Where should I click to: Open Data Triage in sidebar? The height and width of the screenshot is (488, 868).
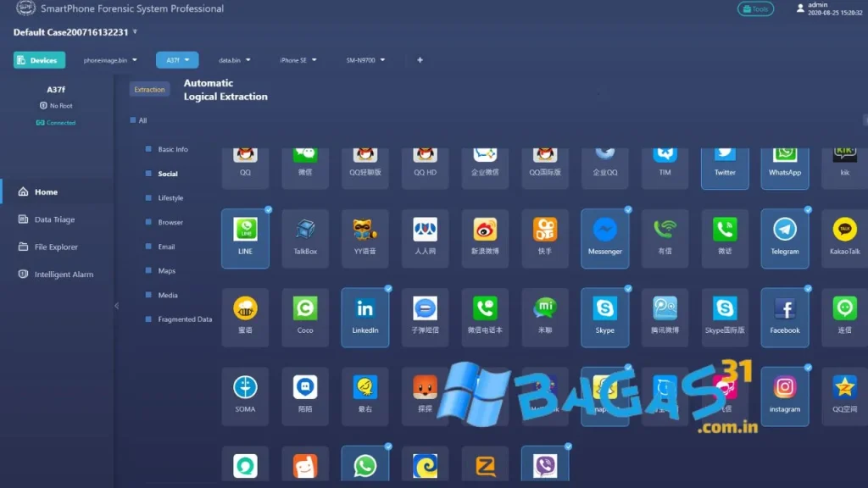pyautogui.click(x=54, y=219)
